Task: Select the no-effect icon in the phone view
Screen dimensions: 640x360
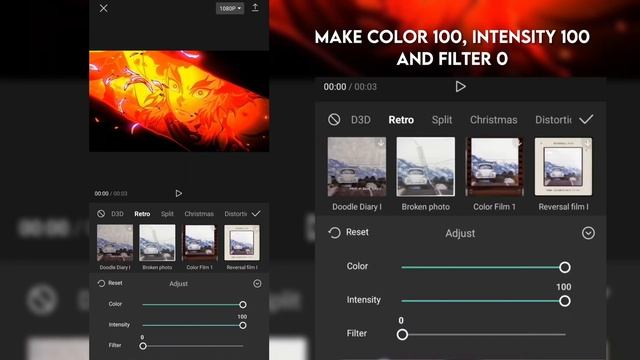Action: [101, 213]
